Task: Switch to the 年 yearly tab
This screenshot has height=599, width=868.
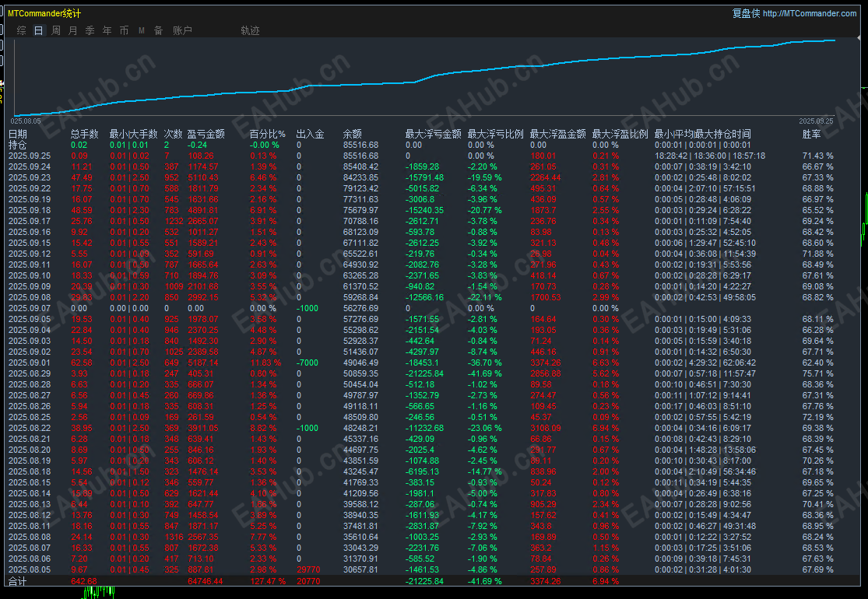Action: coord(107,30)
